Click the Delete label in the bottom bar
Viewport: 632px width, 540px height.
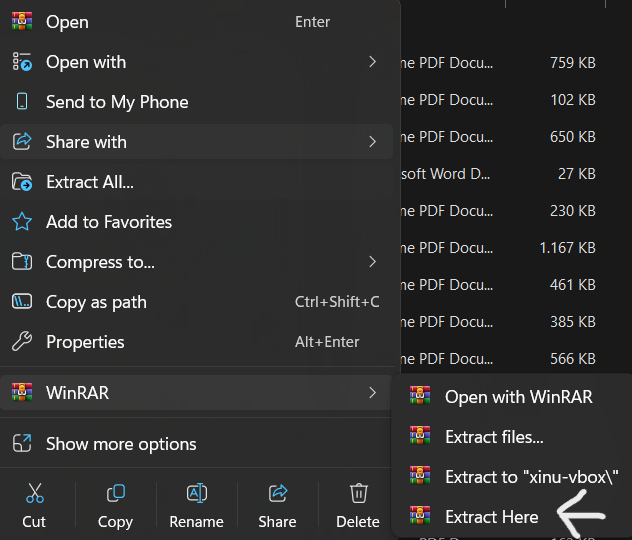coord(358,522)
